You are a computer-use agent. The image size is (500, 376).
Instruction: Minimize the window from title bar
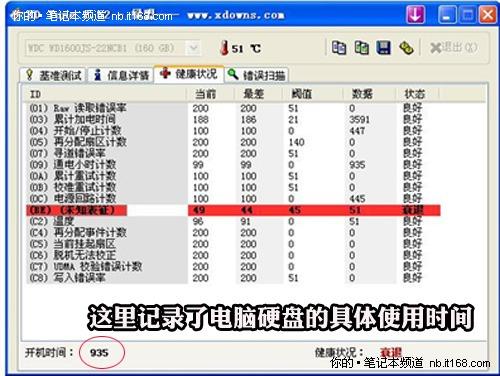(x=447, y=15)
